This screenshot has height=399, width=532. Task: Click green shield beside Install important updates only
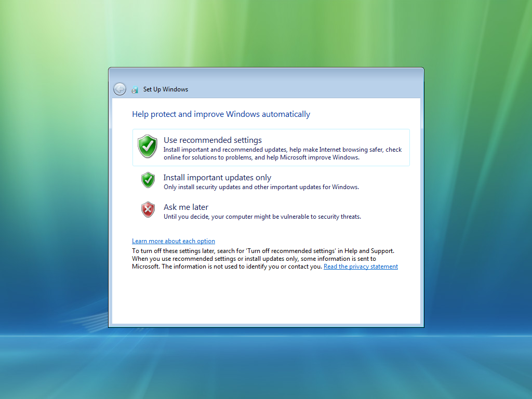point(148,180)
